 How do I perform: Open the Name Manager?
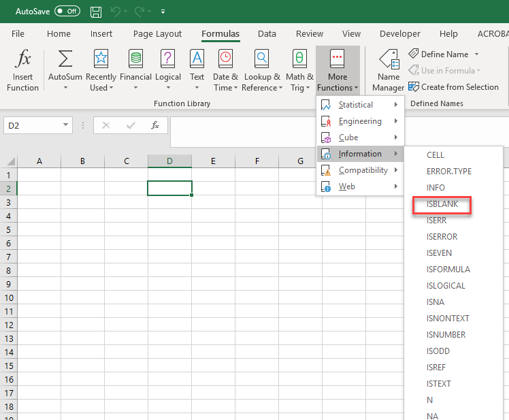coord(388,71)
